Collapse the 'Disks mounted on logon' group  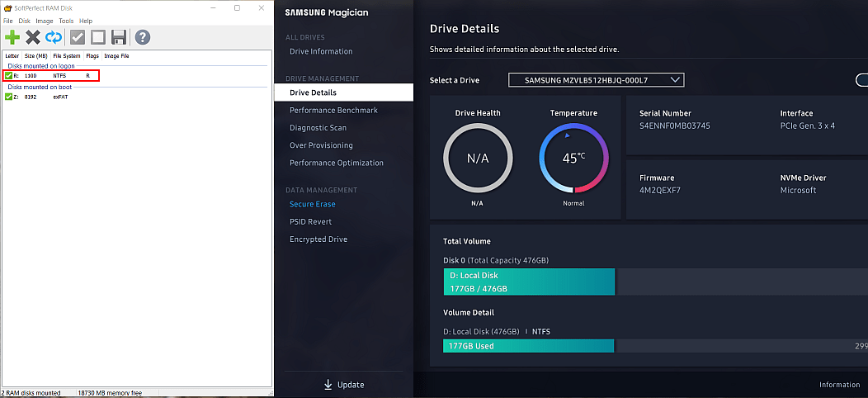pos(41,66)
